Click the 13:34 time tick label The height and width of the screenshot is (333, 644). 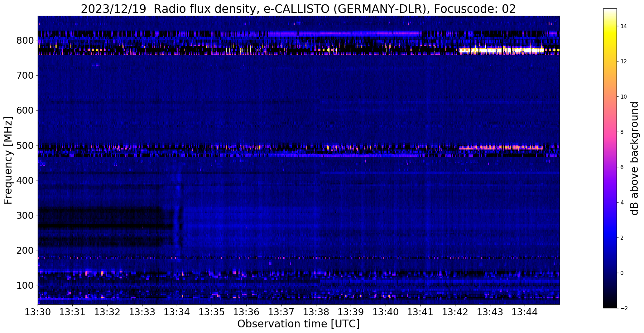coord(177,312)
